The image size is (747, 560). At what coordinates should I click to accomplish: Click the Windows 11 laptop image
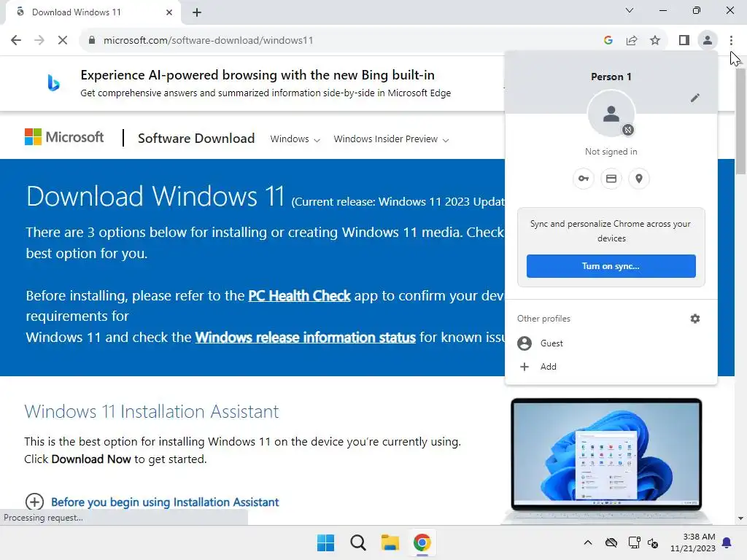pos(606,459)
